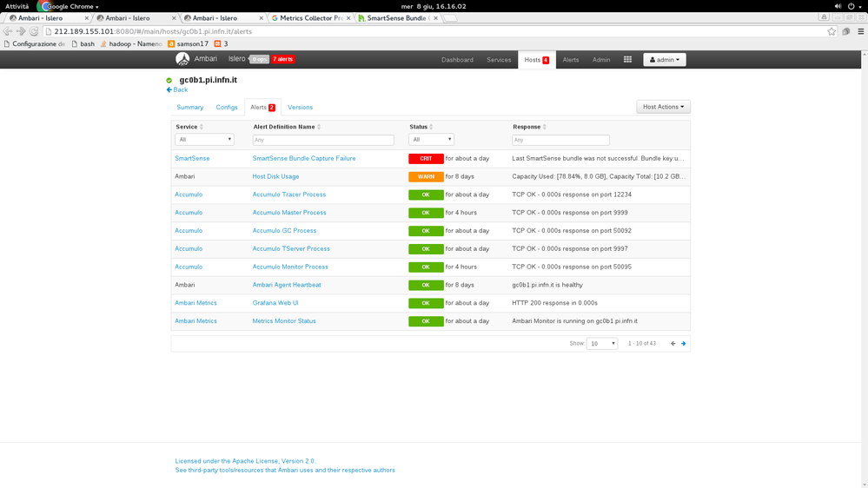
Task: Click the system volume icon
Action: coord(838,6)
